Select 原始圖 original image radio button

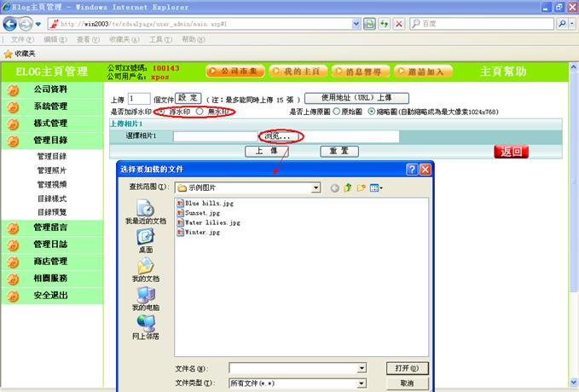point(336,112)
